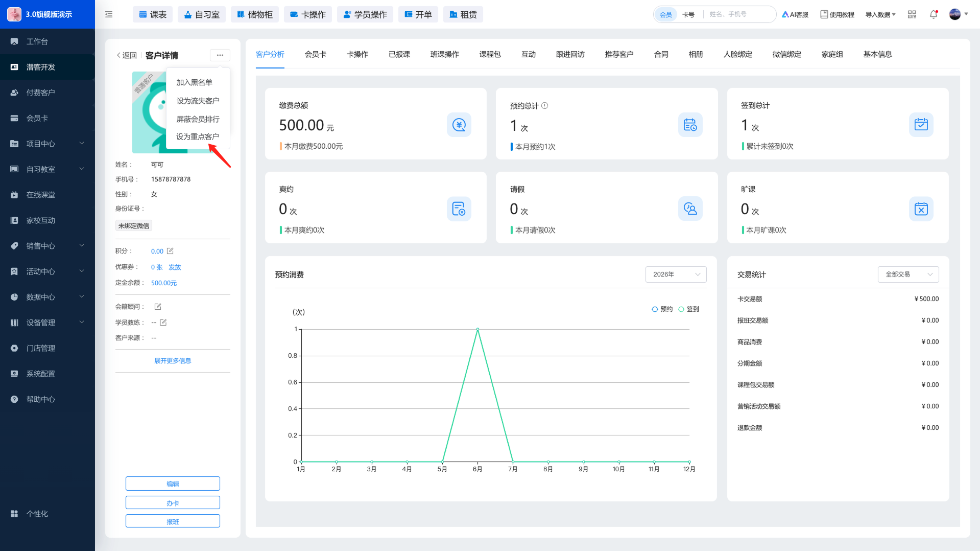
Task: Open the three-dots more actions button
Action: [220, 55]
